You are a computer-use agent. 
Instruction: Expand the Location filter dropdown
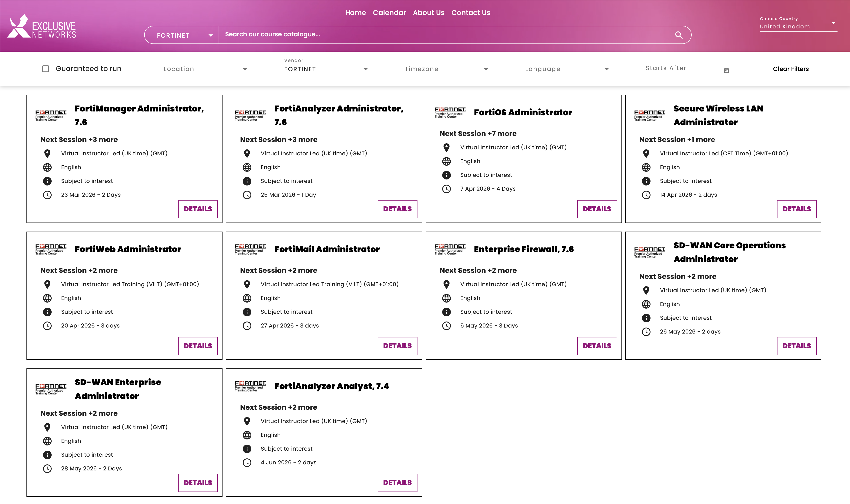coord(206,69)
